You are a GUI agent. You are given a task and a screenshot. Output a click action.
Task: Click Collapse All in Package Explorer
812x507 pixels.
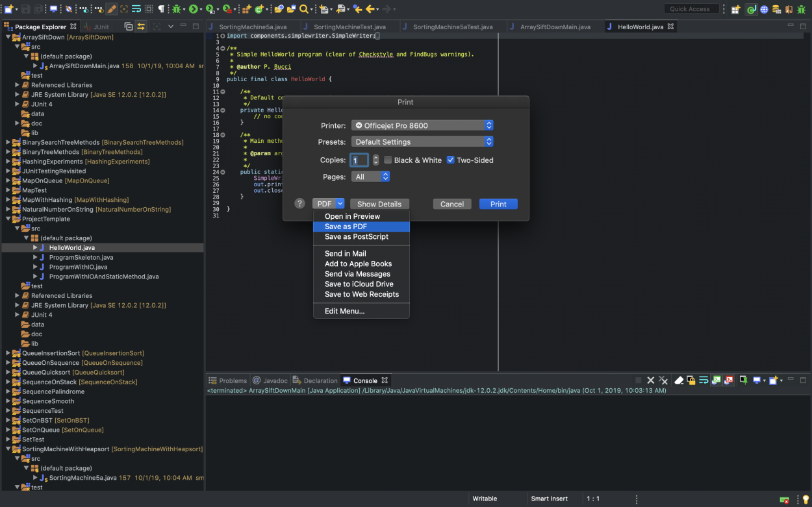tap(129, 27)
